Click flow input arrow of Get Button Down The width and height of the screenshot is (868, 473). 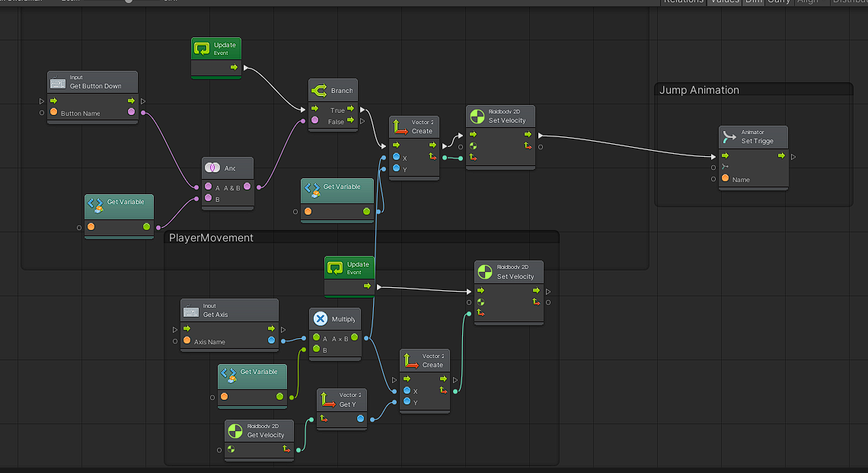coord(54,101)
